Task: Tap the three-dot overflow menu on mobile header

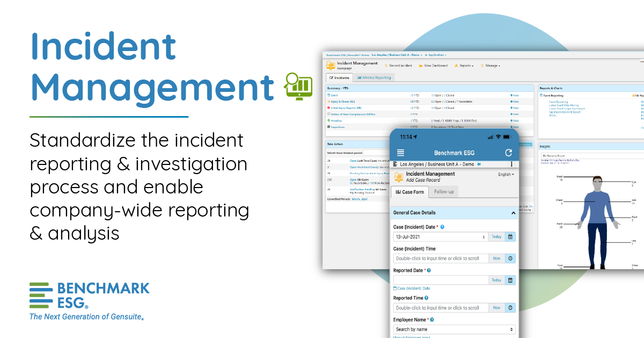Action: click(511, 164)
